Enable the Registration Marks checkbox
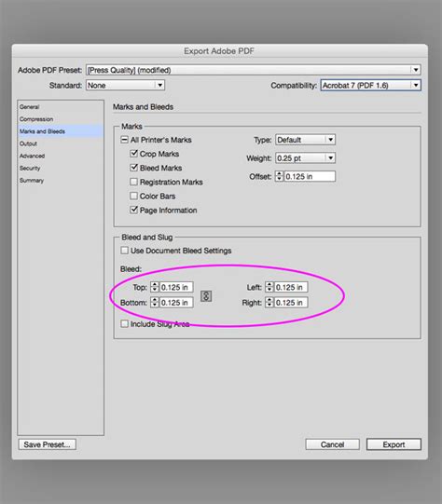The height and width of the screenshot is (504, 442). (x=134, y=182)
